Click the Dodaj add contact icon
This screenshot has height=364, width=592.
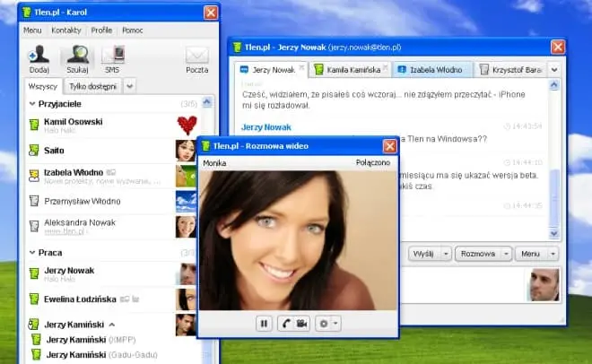pos(39,58)
